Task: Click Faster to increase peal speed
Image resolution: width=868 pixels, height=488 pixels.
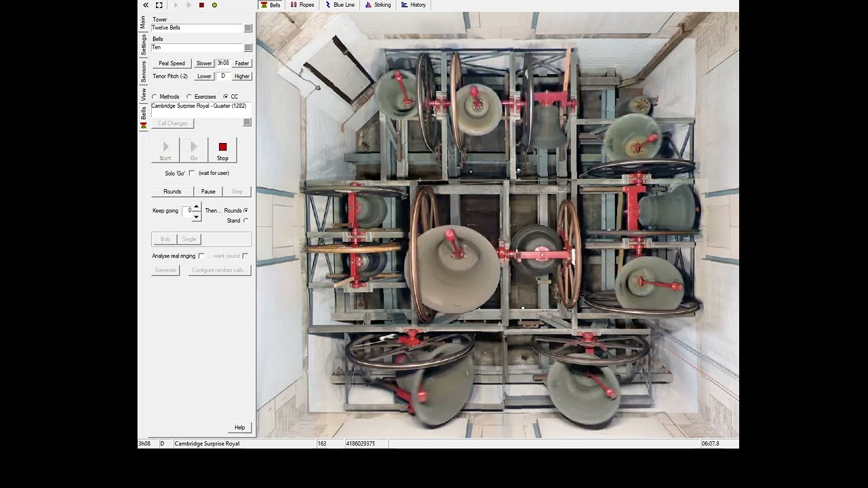Action: click(242, 63)
